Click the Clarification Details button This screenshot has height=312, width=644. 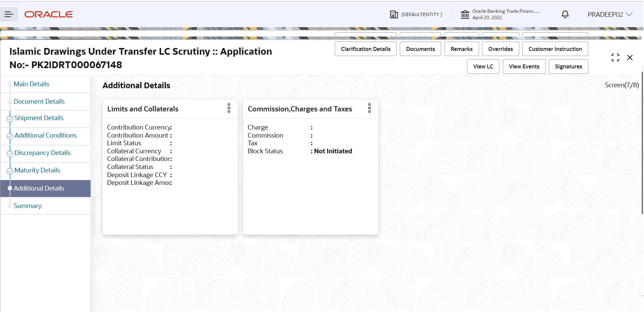tap(366, 49)
